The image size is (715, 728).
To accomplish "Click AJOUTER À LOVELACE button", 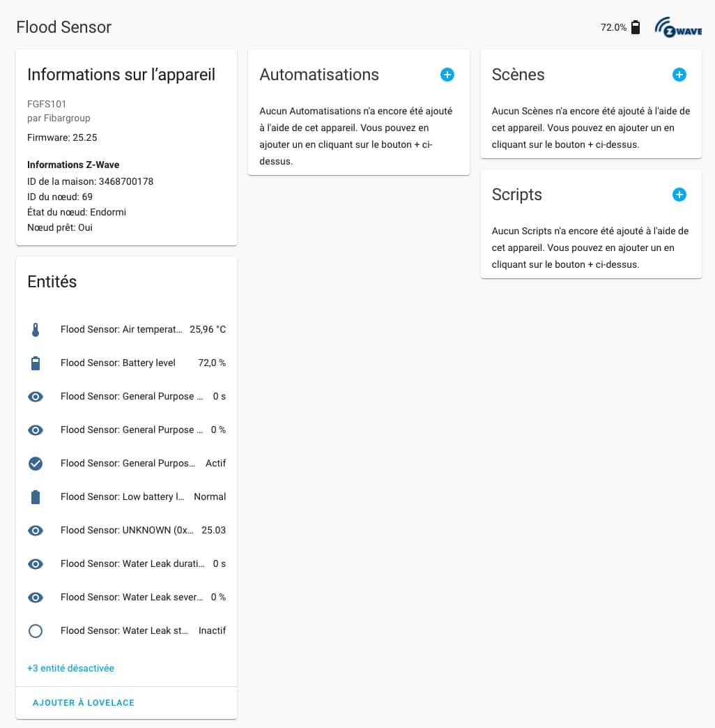I will click(84, 702).
